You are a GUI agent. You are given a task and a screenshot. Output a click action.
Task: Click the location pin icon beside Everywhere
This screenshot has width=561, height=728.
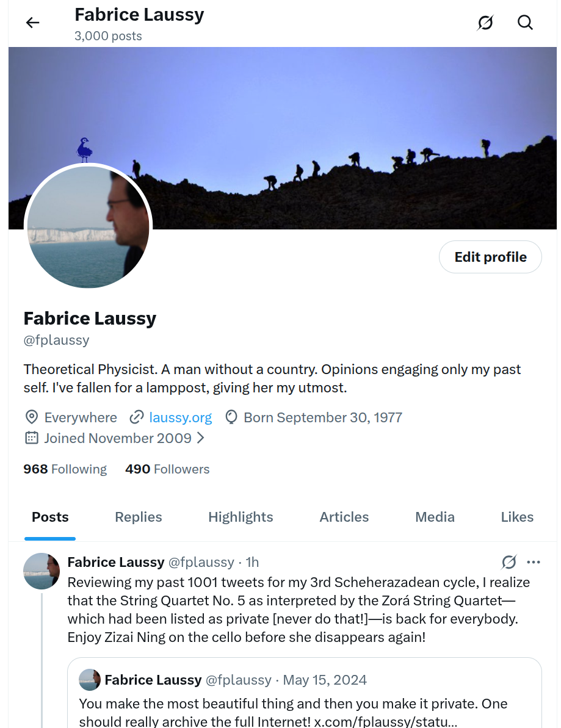point(31,417)
